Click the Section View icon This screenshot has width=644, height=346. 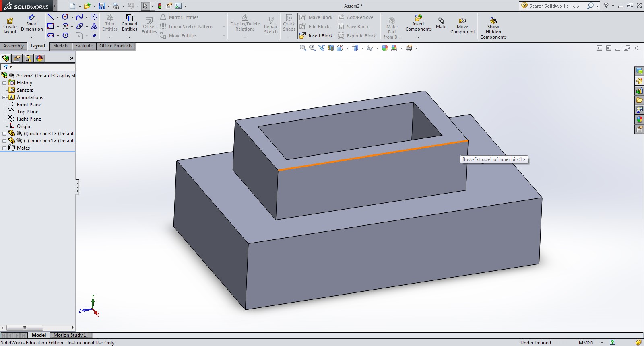coord(330,48)
